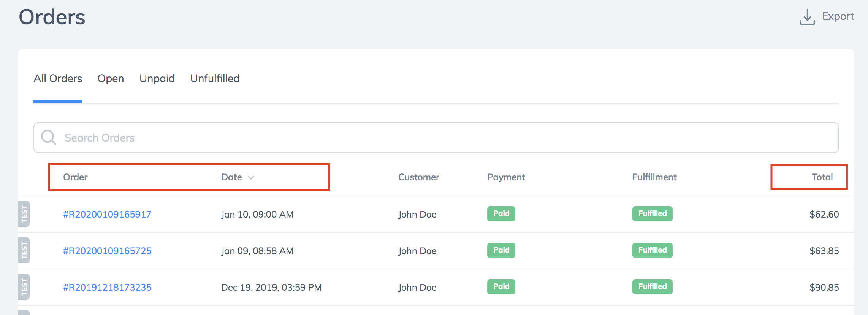Viewport: 868px width, 315px height.
Task: Click the Export label
Action: [x=838, y=16]
